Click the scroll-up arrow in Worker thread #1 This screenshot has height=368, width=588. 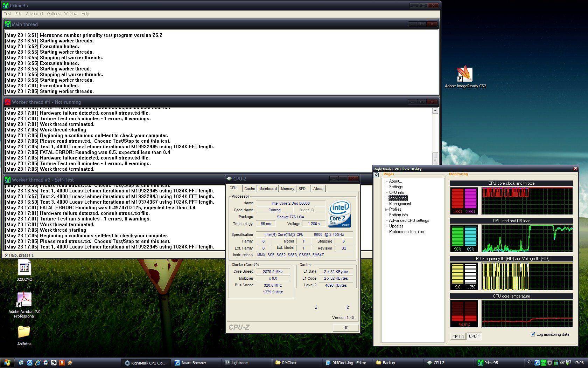click(x=435, y=111)
